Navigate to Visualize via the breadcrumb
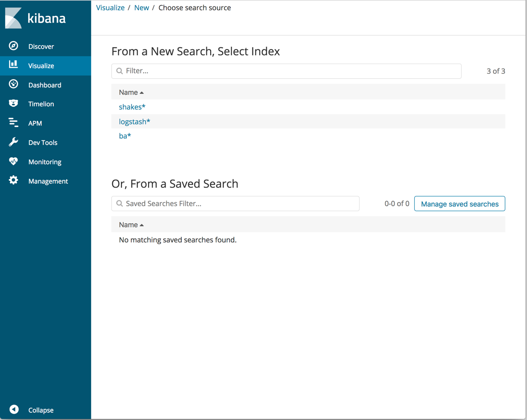The width and height of the screenshot is (527, 420). (110, 7)
